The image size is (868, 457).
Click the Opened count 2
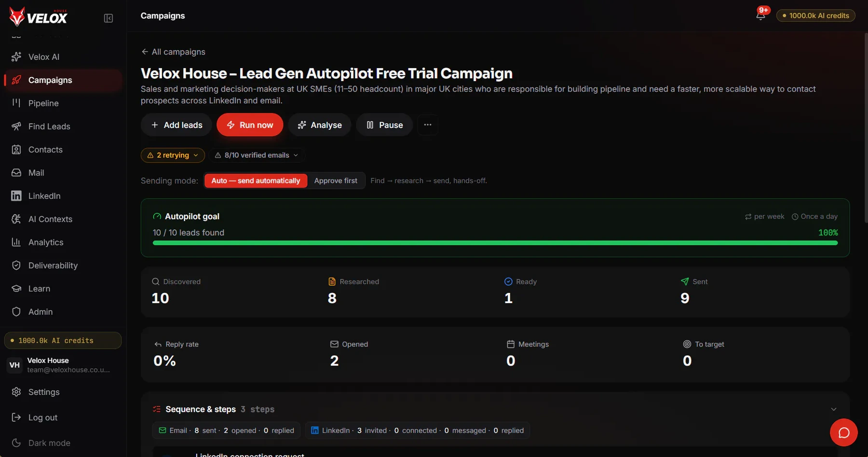(335, 361)
